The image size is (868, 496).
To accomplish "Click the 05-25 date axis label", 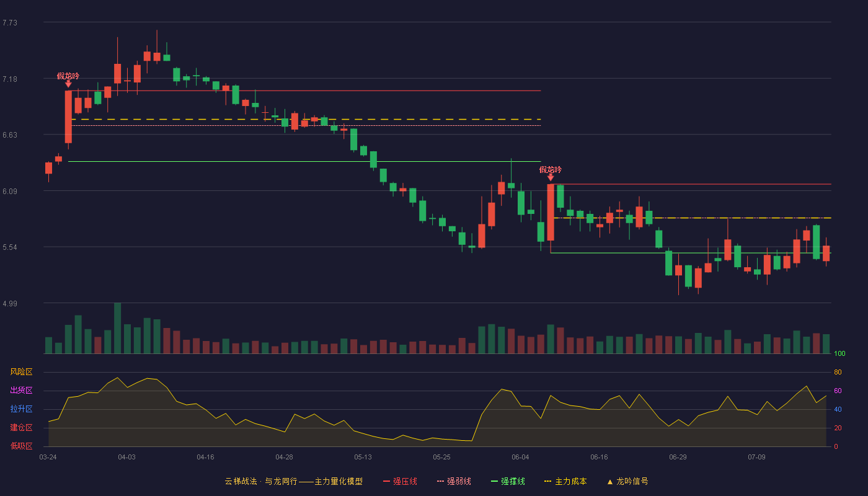I will pyautogui.click(x=441, y=457).
